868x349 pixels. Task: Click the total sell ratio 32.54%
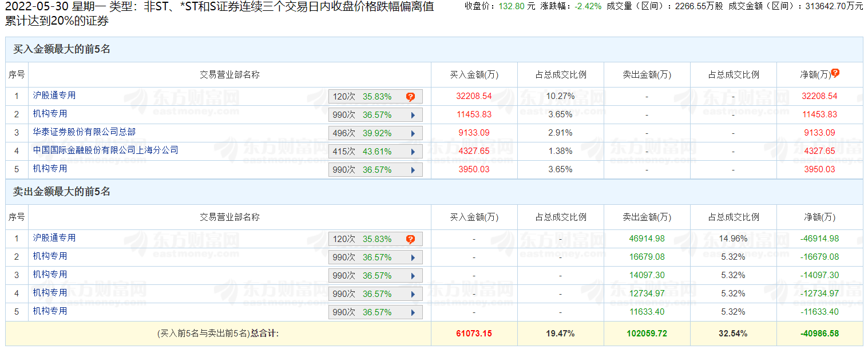[x=733, y=333]
